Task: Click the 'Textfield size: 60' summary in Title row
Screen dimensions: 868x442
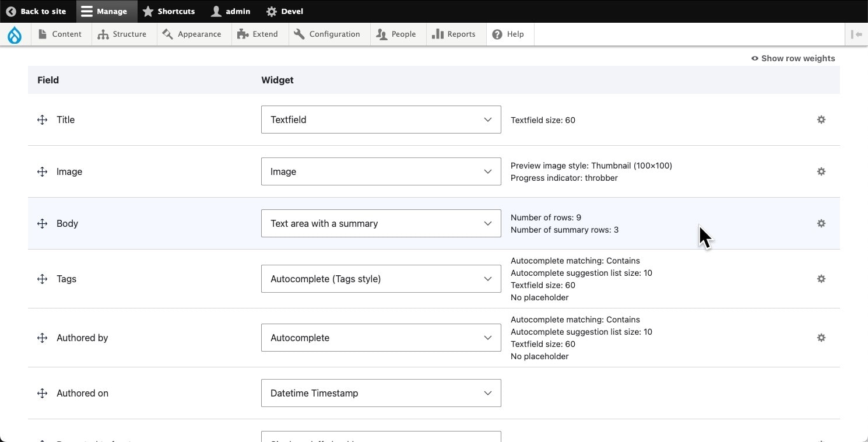Action: [543, 120]
